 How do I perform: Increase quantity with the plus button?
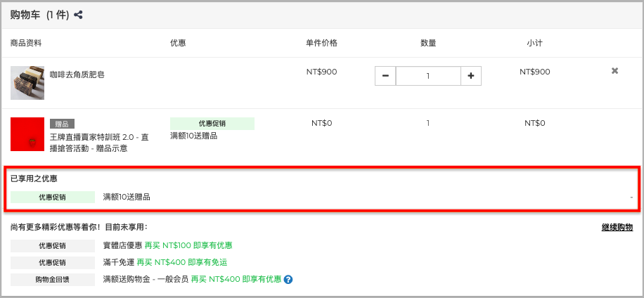pyautogui.click(x=470, y=76)
